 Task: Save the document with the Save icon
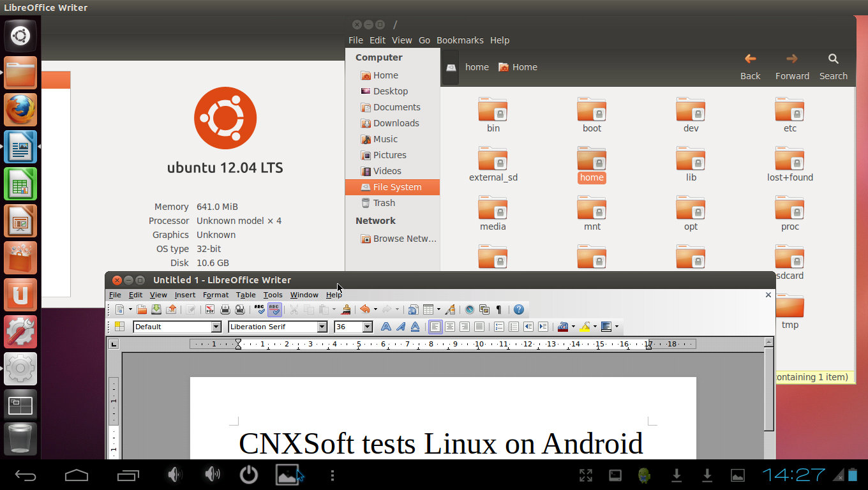[156, 309]
